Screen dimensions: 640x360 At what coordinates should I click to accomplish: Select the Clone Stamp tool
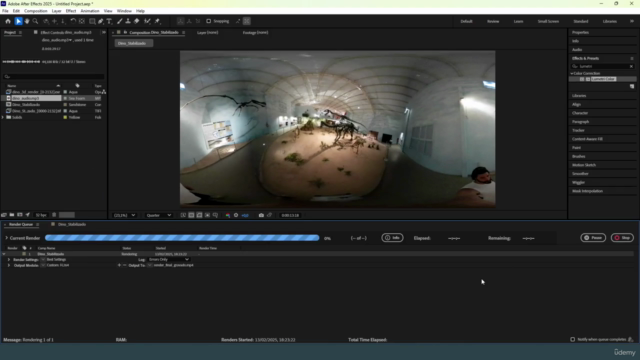(128, 21)
